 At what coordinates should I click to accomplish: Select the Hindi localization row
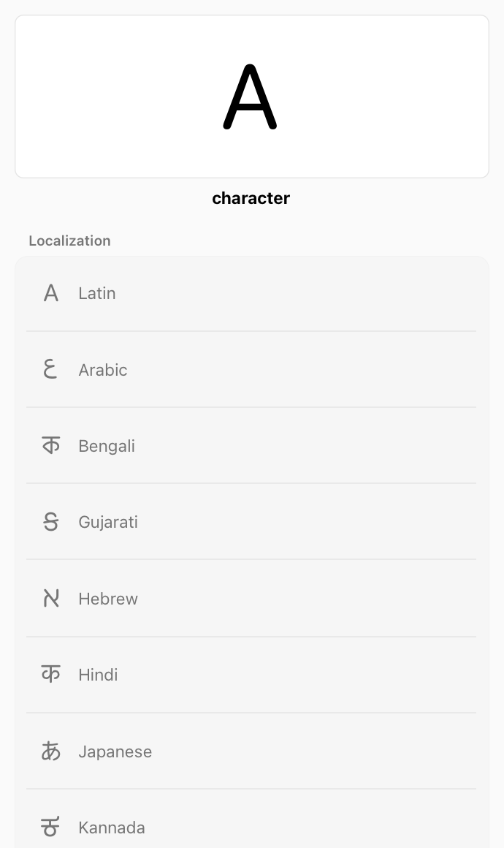(251, 674)
